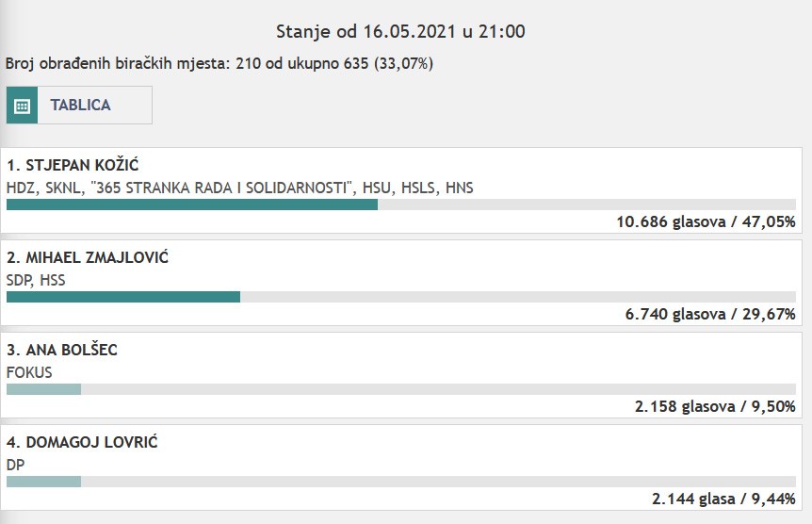Click Domagoj Lovrić's light teal progress bar
The height and width of the screenshot is (524, 812).
44,482
